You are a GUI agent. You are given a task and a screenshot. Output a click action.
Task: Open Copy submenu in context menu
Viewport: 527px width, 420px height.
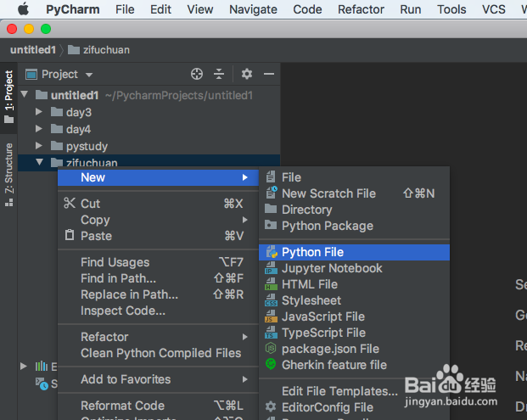pos(158,220)
